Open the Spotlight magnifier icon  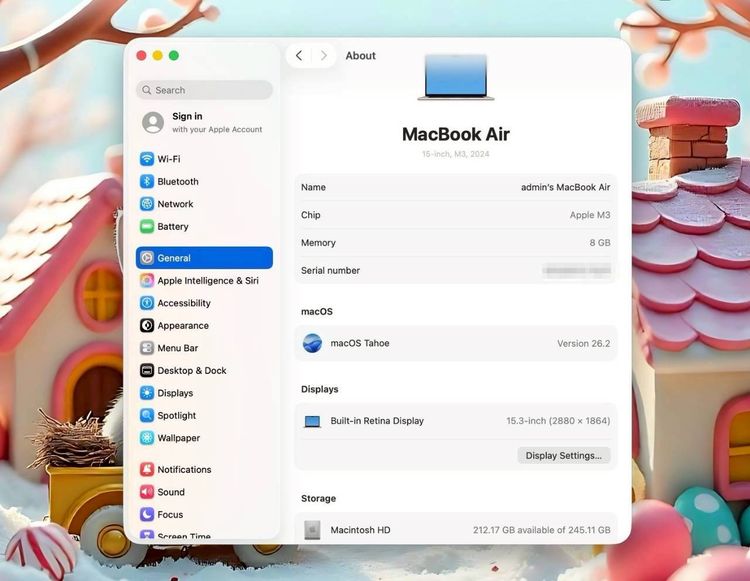[147, 415]
